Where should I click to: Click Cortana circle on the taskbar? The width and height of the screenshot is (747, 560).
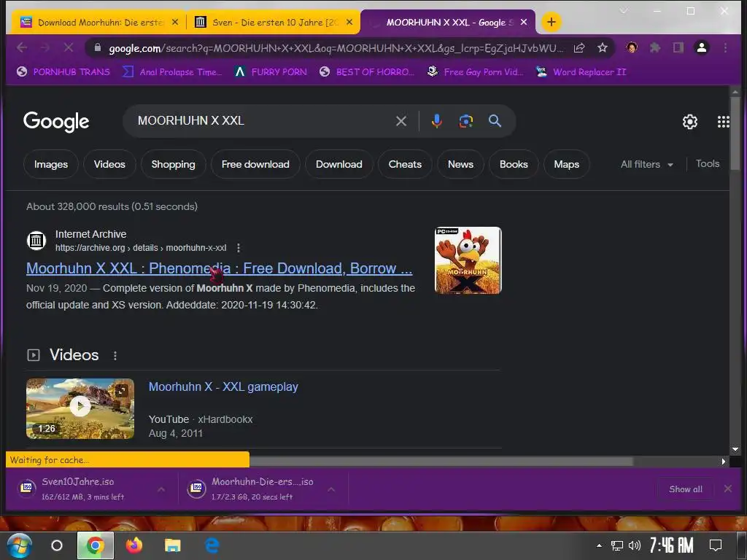click(x=57, y=545)
